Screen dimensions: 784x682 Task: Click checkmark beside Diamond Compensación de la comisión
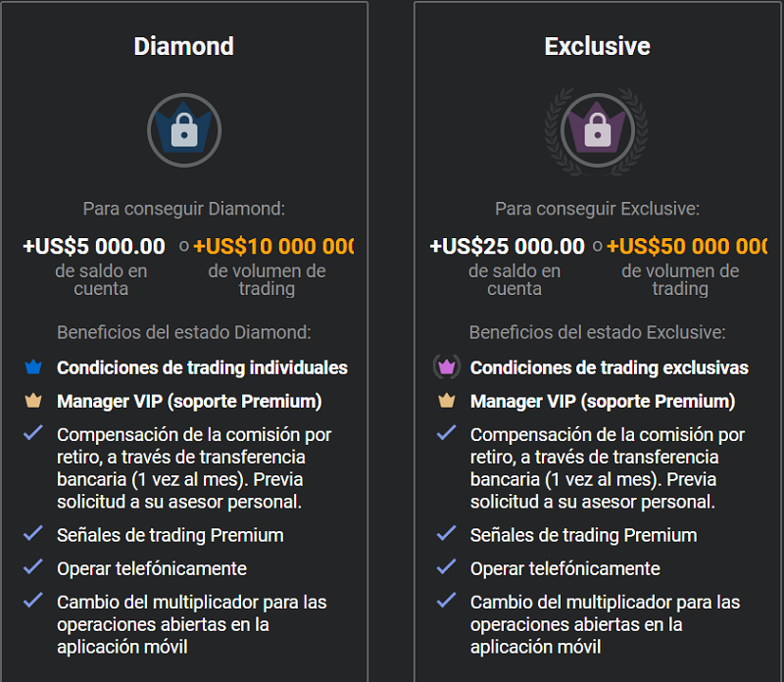(34, 433)
